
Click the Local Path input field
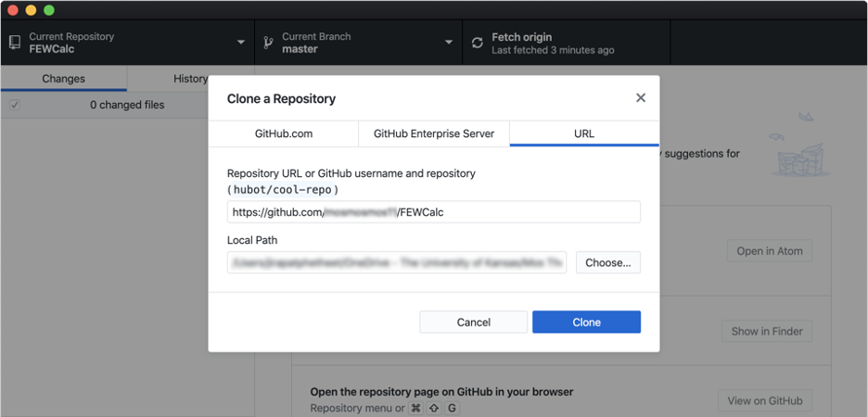pos(397,262)
